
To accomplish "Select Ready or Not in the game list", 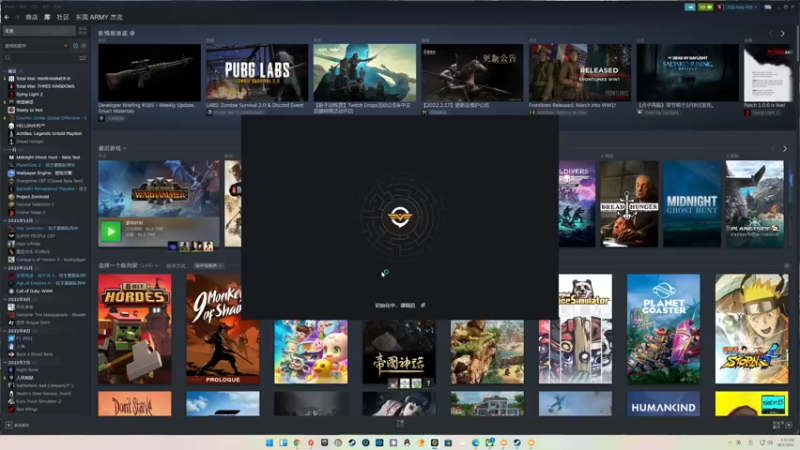I will 29,110.
